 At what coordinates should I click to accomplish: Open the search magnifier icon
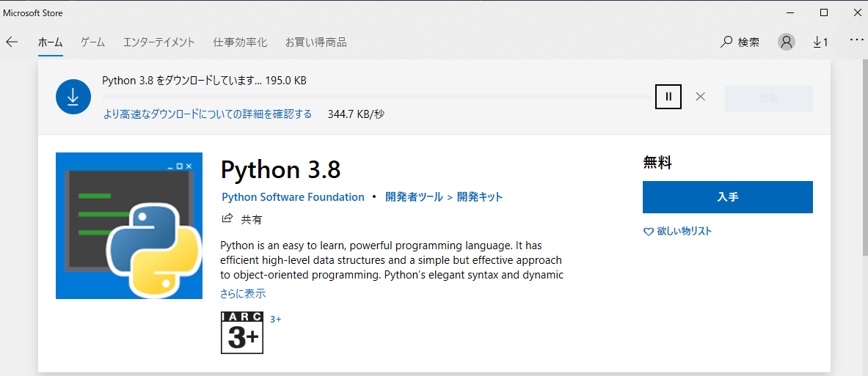click(726, 42)
